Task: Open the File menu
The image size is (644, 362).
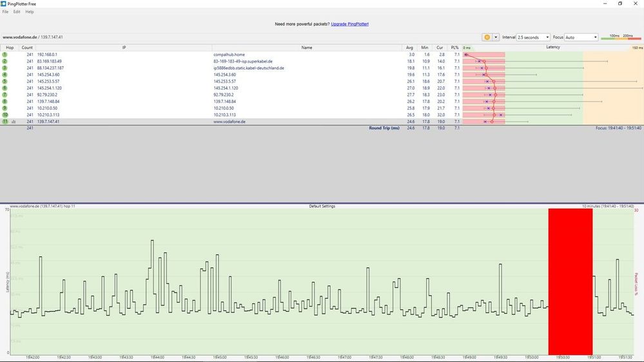Action: coord(5,12)
